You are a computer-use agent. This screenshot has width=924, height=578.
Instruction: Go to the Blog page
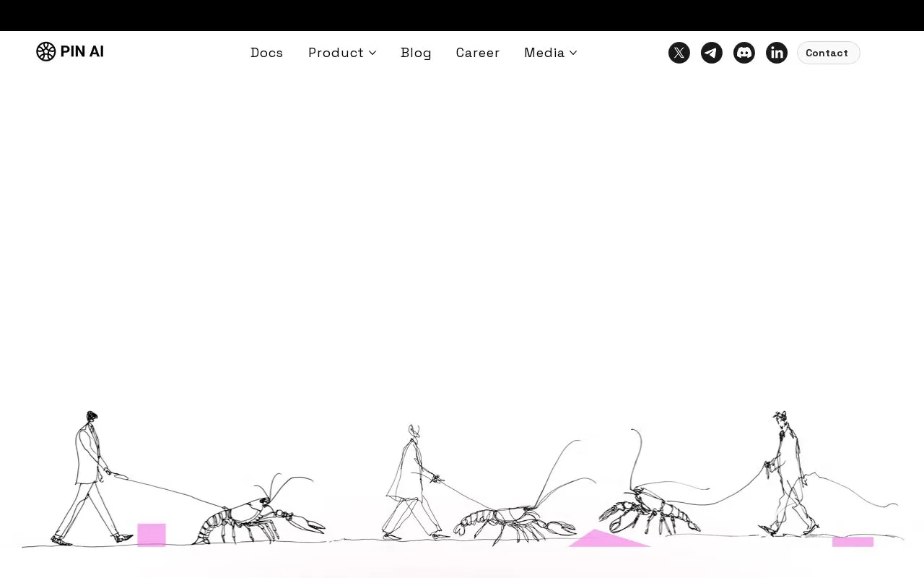tap(417, 53)
